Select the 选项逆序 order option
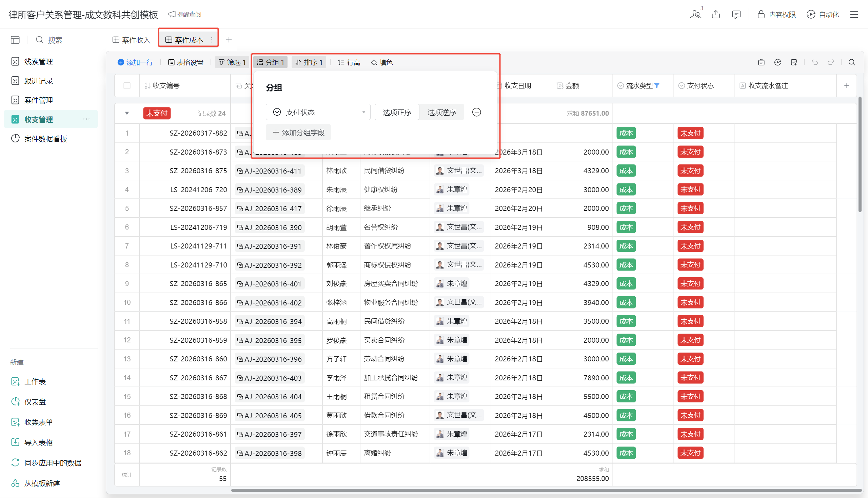 pyautogui.click(x=441, y=112)
